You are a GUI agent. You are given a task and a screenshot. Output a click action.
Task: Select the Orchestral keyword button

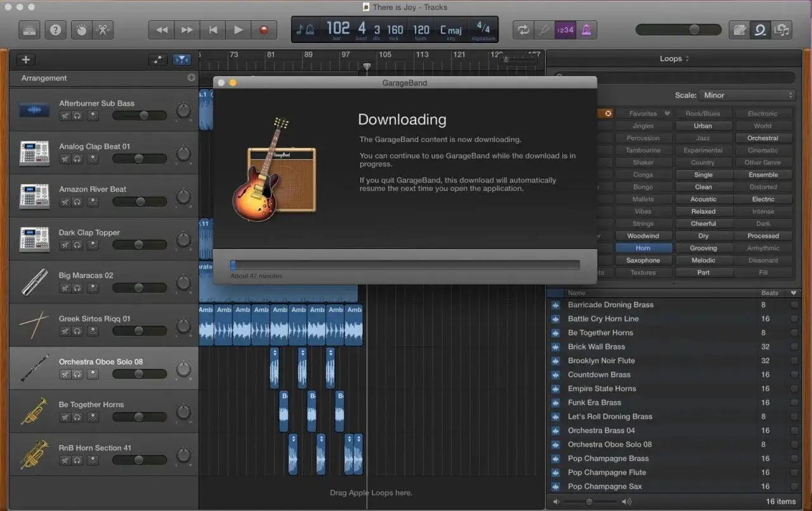click(763, 138)
